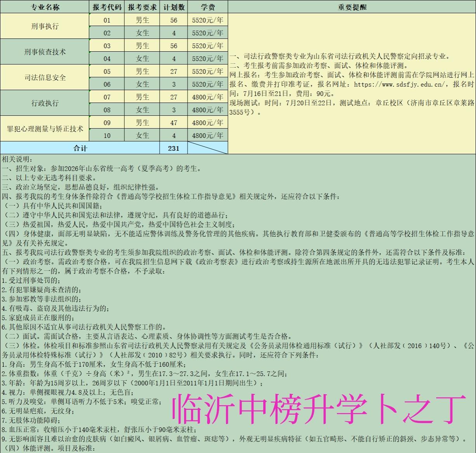The width and height of the screenshot is (476, 453).
Task: Click the 刑事执行 major cell
Action: tap(45, 26)
